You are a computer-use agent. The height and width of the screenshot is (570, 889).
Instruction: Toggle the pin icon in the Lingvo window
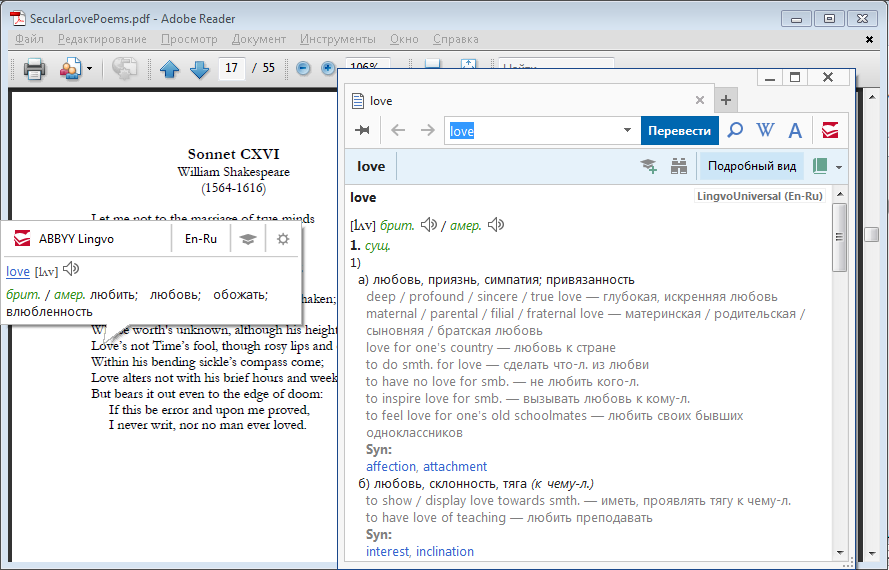pos(363,130)
